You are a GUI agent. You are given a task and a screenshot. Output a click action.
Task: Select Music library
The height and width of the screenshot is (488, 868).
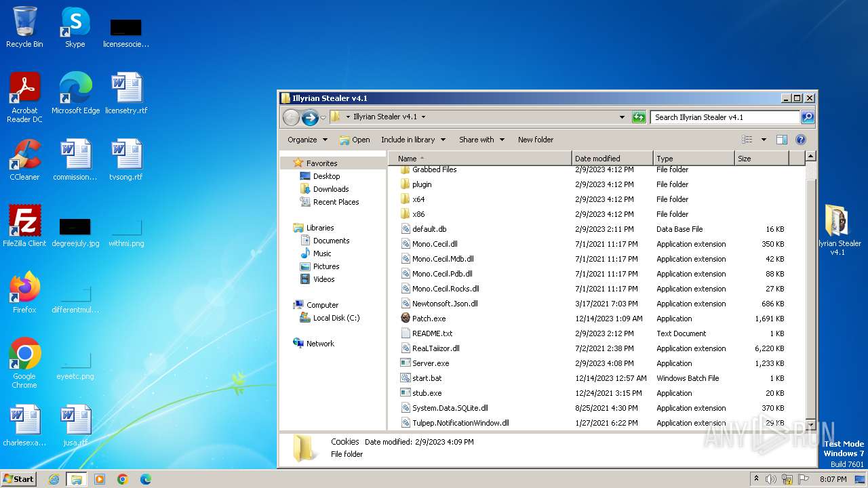coord(322,253)
